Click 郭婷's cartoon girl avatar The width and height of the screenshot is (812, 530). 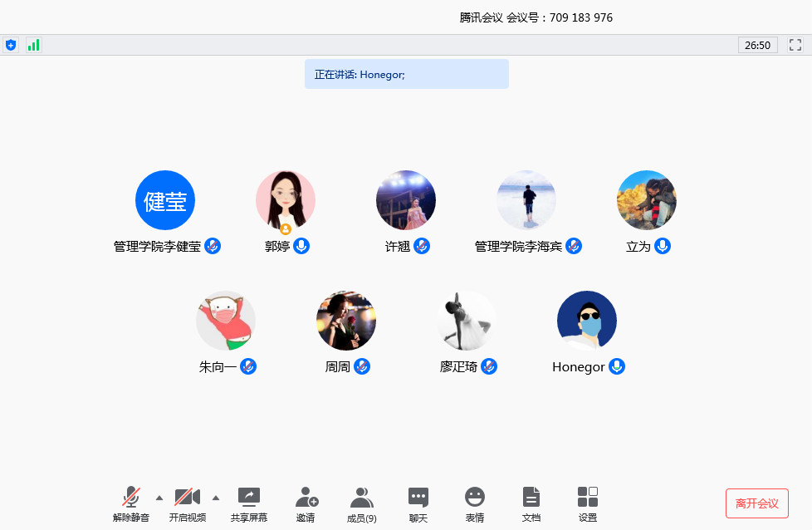[286, 200]
